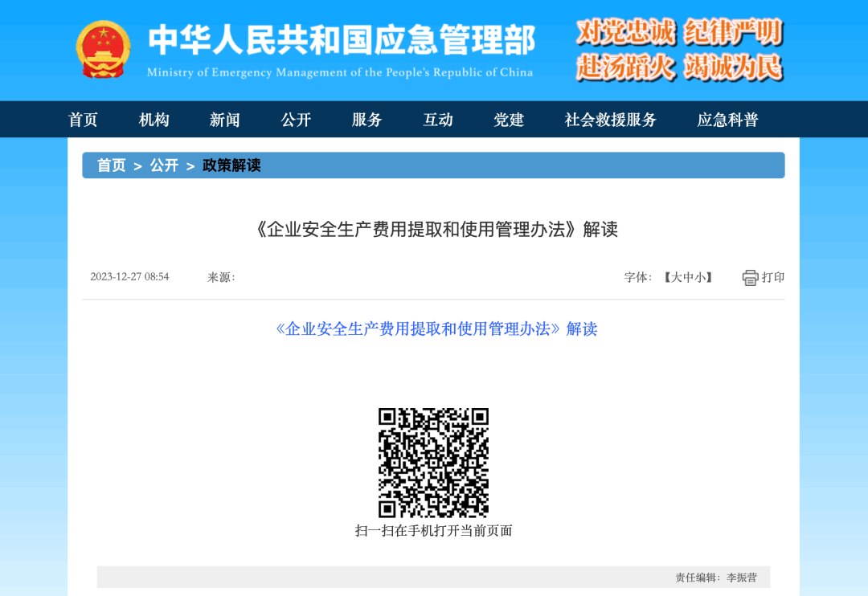868x596 pixels.
Task: Click the printer icon next to 打印
Action: coord(750,277)
